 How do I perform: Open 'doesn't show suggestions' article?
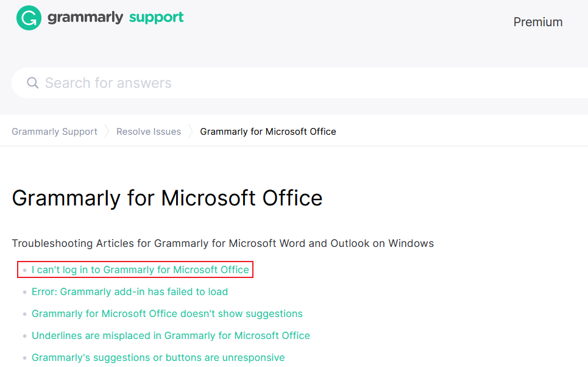pos(167,314)
